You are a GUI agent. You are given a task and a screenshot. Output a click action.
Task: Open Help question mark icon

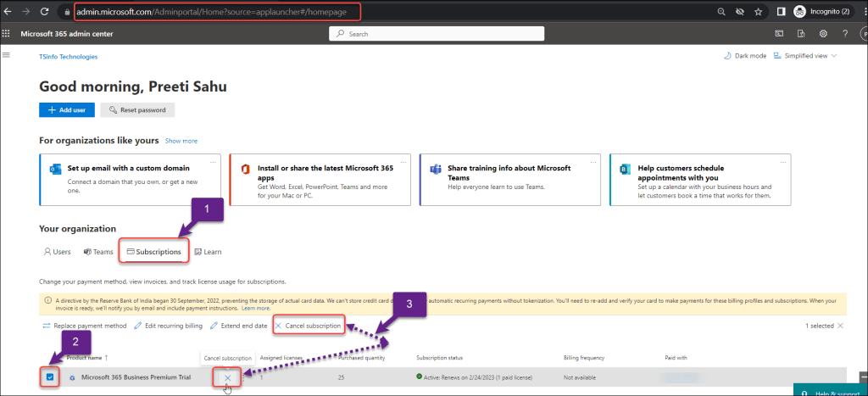[845, 34]
